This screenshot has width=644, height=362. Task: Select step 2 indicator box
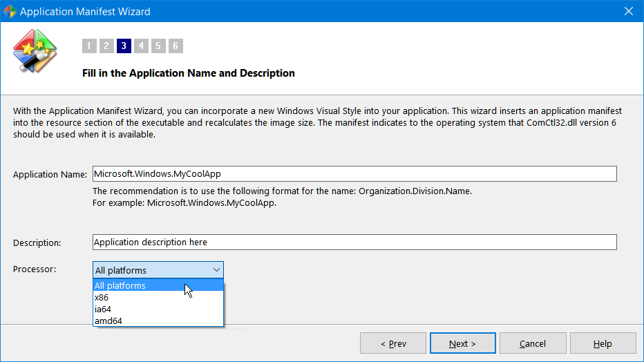106,46
